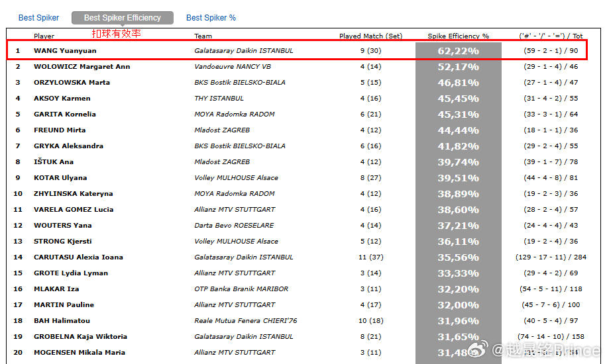Viewport: 607px width, 364px height.
Task: Click the (54 - 5 - 11) / 118 stat
Action: [x=551, y=289]
